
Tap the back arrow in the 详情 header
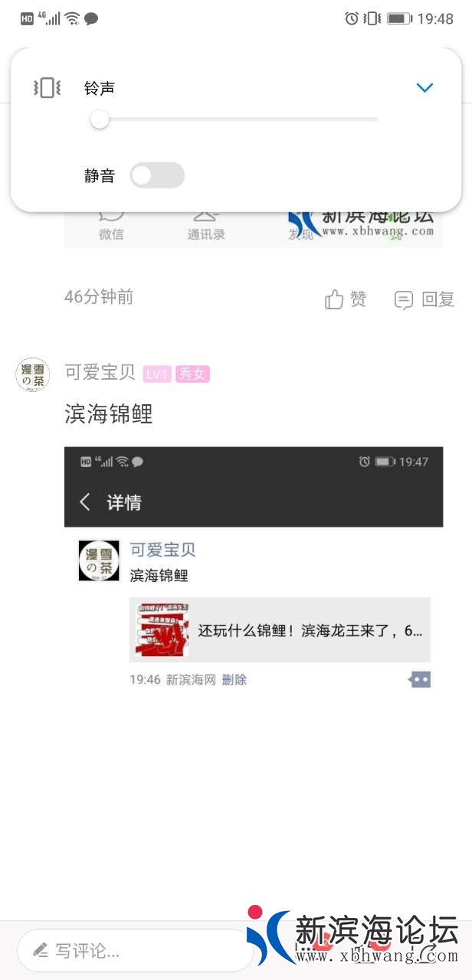pos(85,502)
